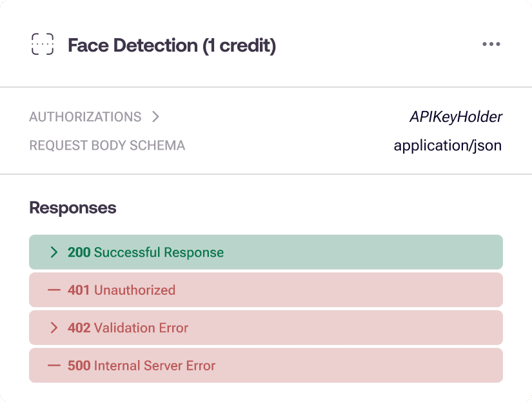Click the face detection scan-frame icon
532x402 pixels.
pos(43,45)
